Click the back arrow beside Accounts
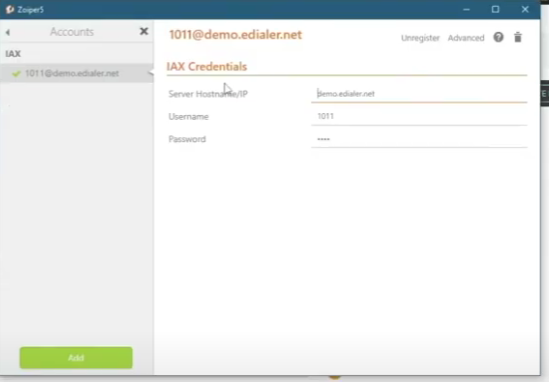The image size is (549, 382). click(x=8, y=32)
